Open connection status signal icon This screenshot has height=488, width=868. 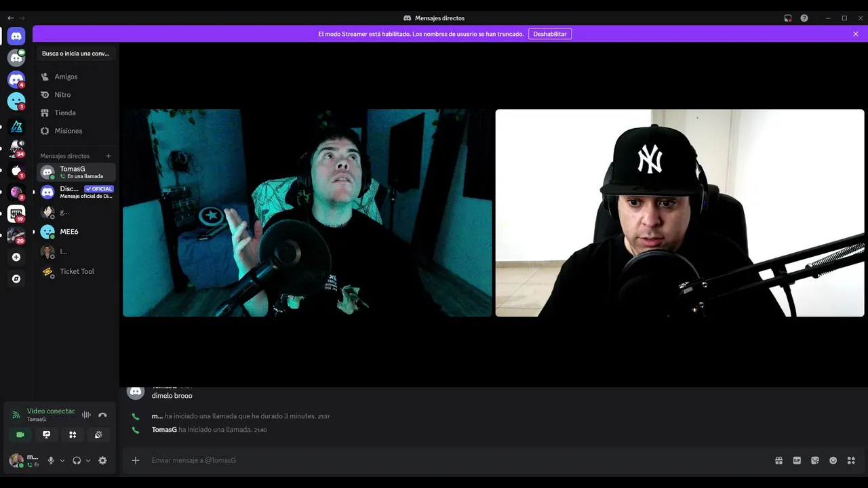click(16, 415)
